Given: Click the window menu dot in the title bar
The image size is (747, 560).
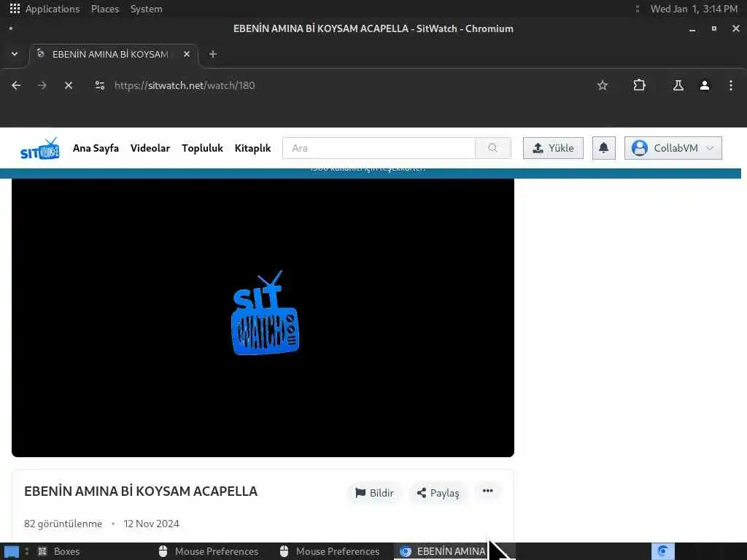Looking at the screenshot, I should tap(11, 28).
